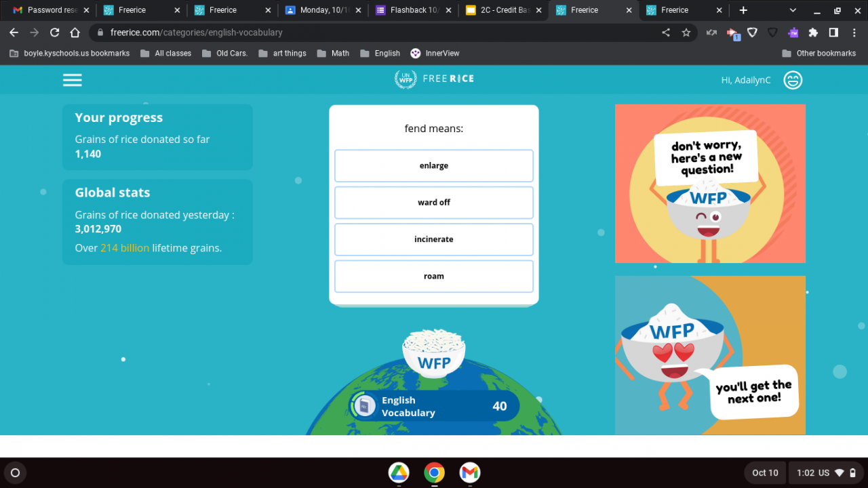Click the English Vocabulary level progress ring
Viewport: 868px width, 488px height.
tap(364, 406)
